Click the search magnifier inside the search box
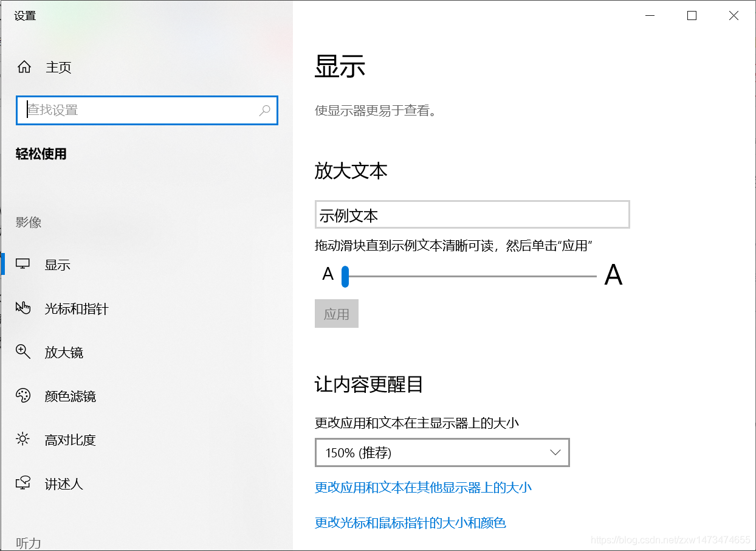Screen dimensions: 756x551 pos(265,111)
